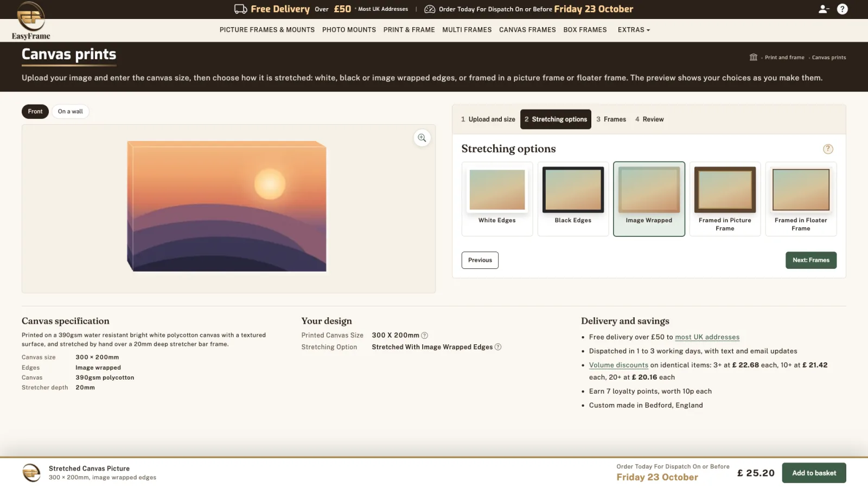
Task: Open info icon beside Image Wrapped Edges
Action: pyautogui.click(x=498, y=347)
